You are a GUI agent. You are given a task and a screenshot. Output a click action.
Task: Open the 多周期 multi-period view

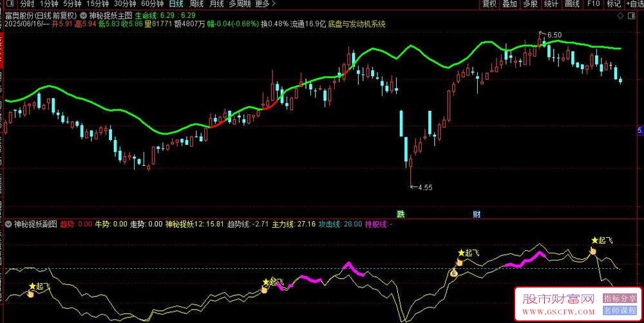tap(240, 4)
